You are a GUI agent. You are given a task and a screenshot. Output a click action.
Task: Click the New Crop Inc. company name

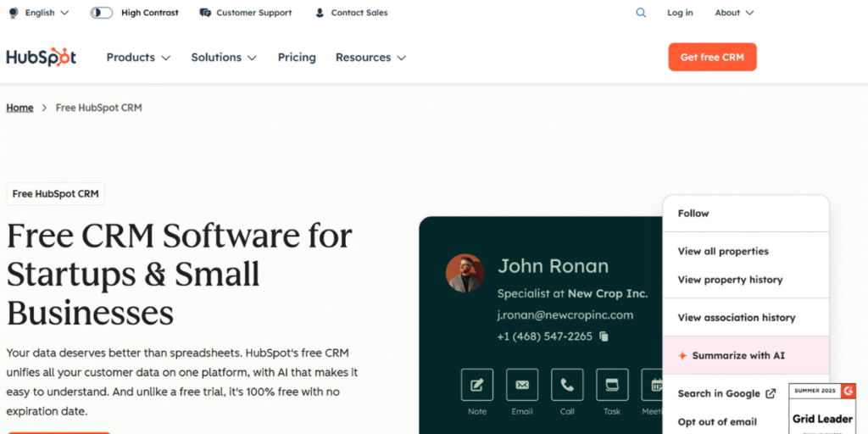[x=608, y=294]
